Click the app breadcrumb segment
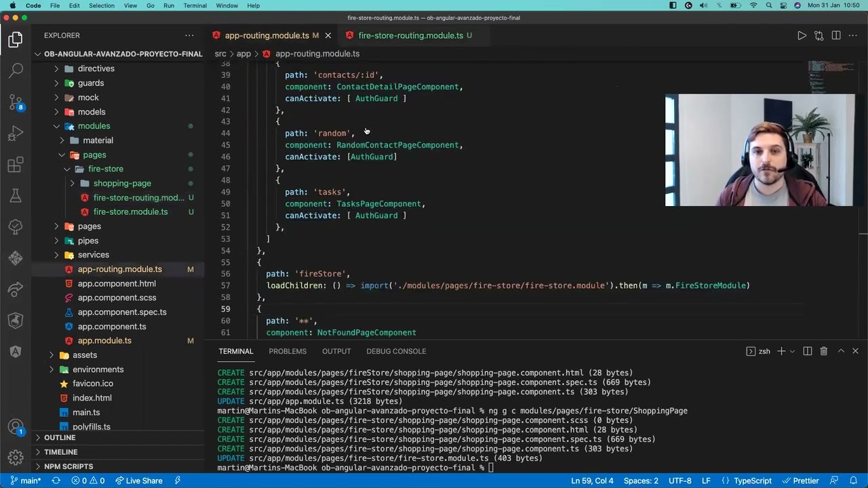Screen dimensions: 868x488 click(243, 54)
